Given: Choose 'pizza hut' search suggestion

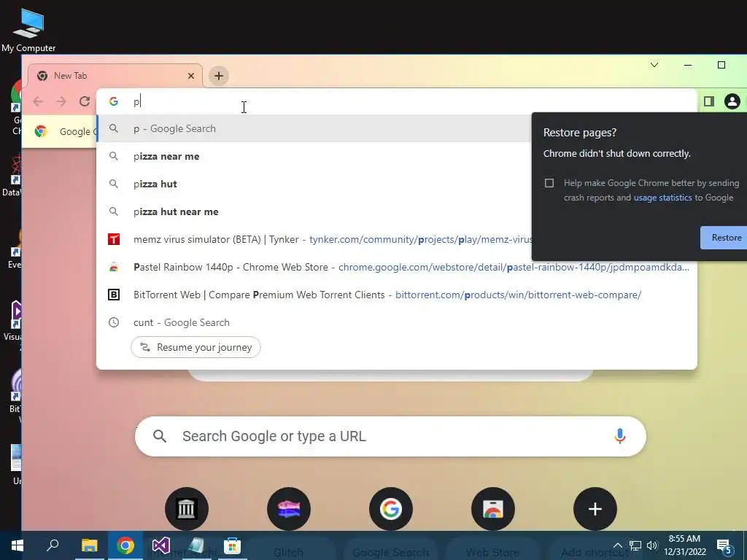Looking at the screenshot, I should pyautogui.click(x=314, y=184).
